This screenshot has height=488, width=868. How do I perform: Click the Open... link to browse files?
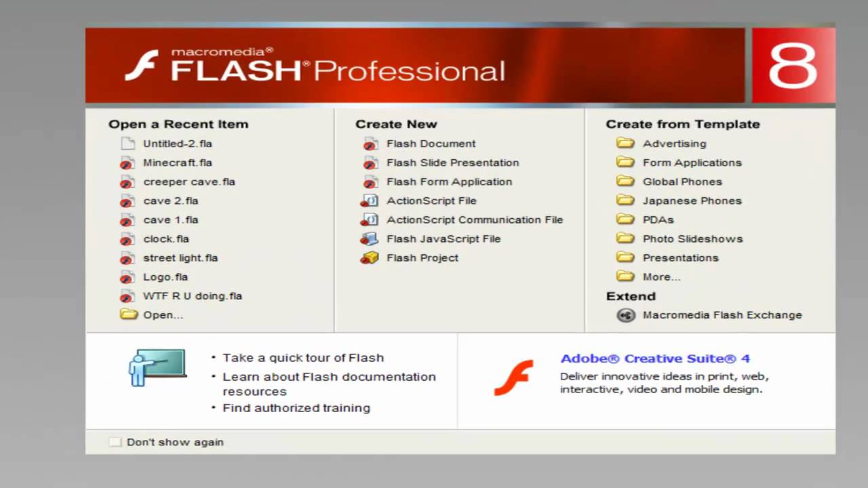(163, 314)
